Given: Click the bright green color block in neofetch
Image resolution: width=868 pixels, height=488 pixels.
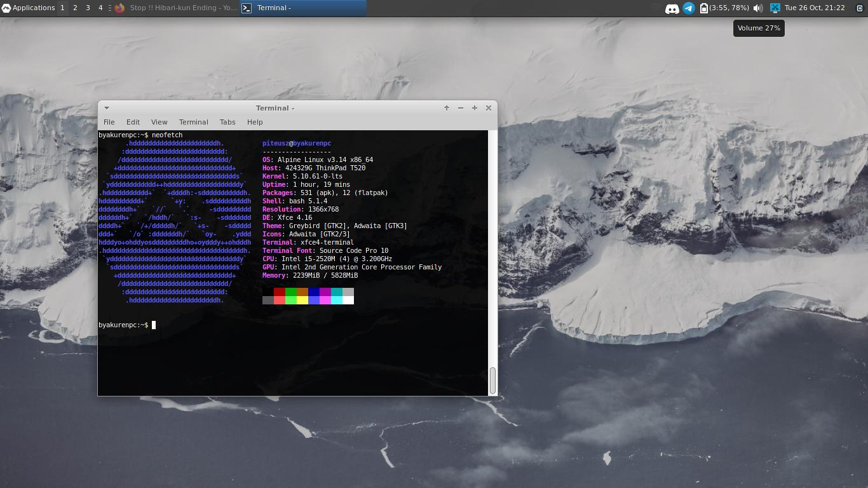Looking at the screenshot, I should 291,300.
